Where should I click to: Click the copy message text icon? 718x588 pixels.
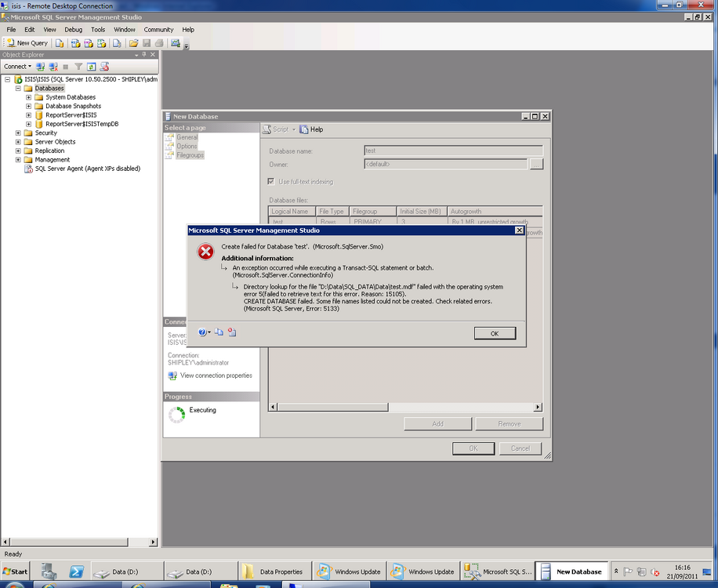tap(219, 332)
